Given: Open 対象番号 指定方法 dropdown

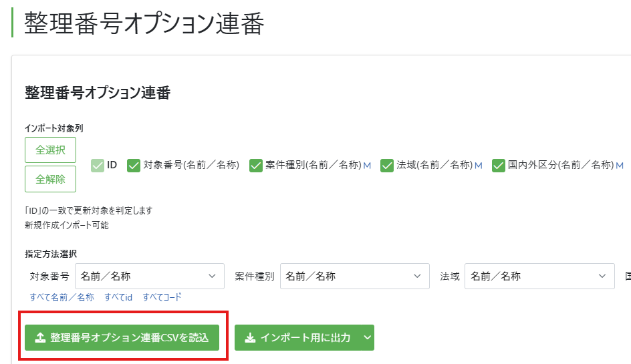Looking at the screenshot, I should click(150, 277).
